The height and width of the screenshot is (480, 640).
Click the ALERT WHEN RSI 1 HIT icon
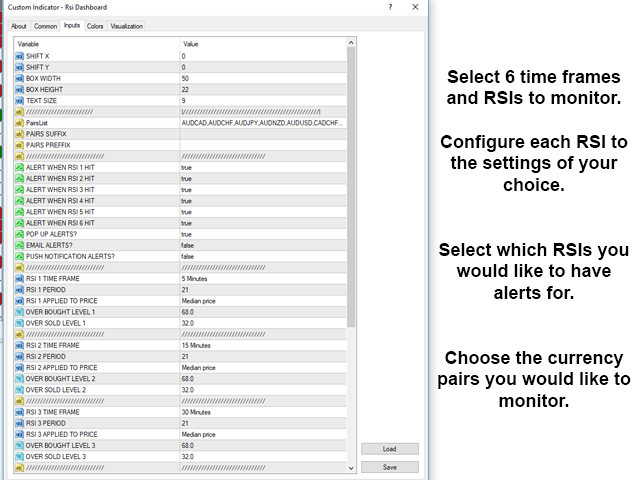(20, 167)
